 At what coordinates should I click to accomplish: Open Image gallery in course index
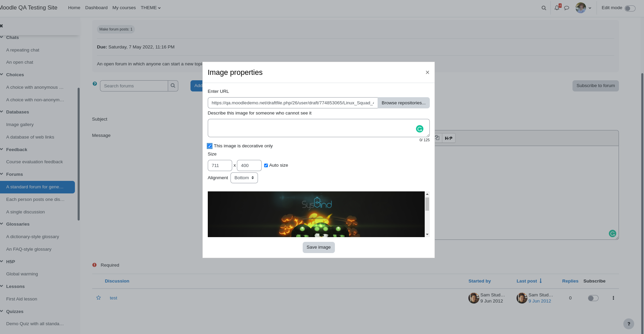pos(20,124)
